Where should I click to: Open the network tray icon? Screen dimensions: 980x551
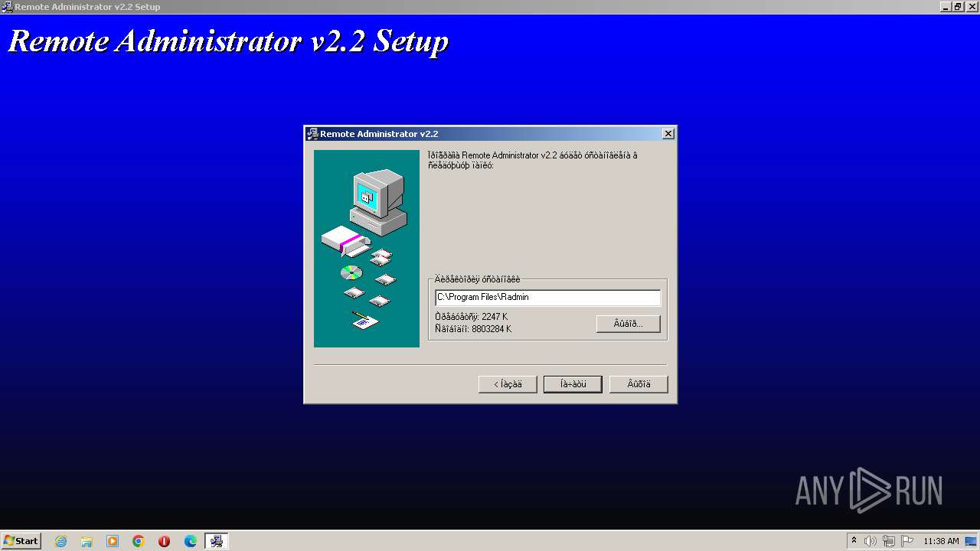pyautogui.click(x=889, y=541)
